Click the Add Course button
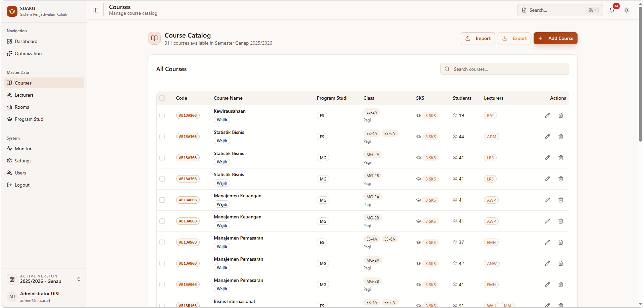The width and height of the screenshot is (644, 308). point(555,38)
